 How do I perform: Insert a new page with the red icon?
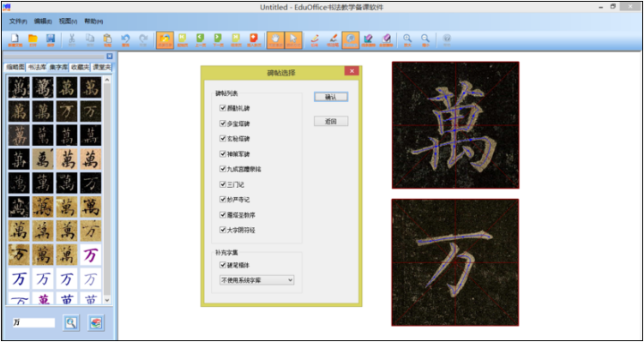coord(254,40)
